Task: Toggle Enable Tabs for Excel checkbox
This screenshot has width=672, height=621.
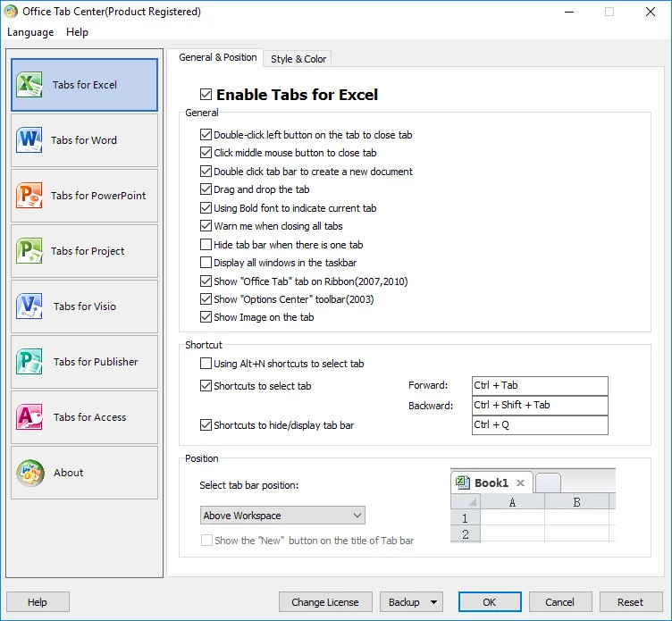Action: point(206,95)
